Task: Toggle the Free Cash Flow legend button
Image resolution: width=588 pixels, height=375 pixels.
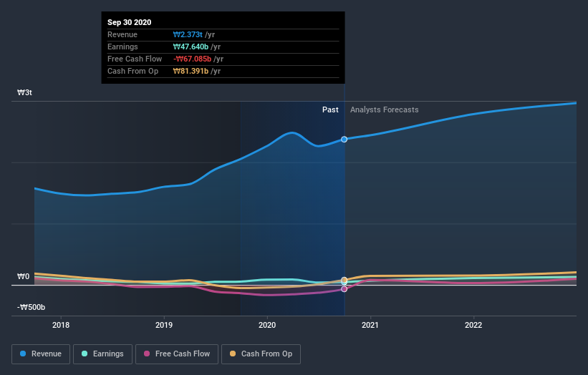Action: coord(177,354)
